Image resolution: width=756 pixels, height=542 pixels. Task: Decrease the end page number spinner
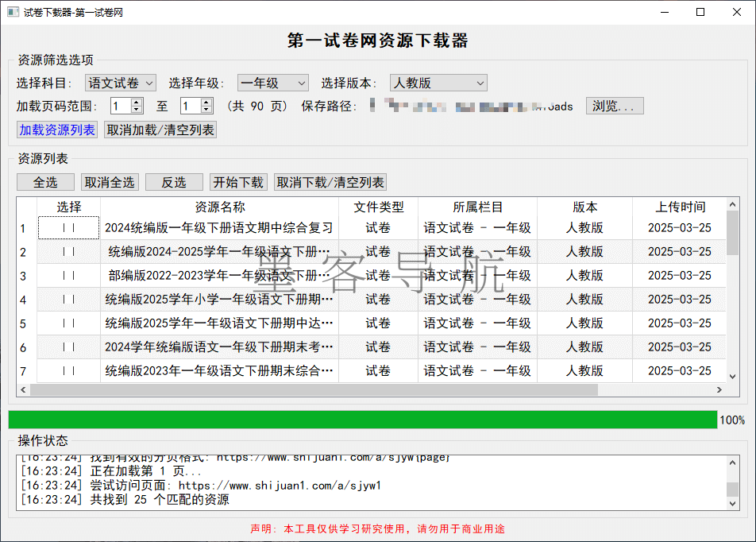(x=206, y=110)
